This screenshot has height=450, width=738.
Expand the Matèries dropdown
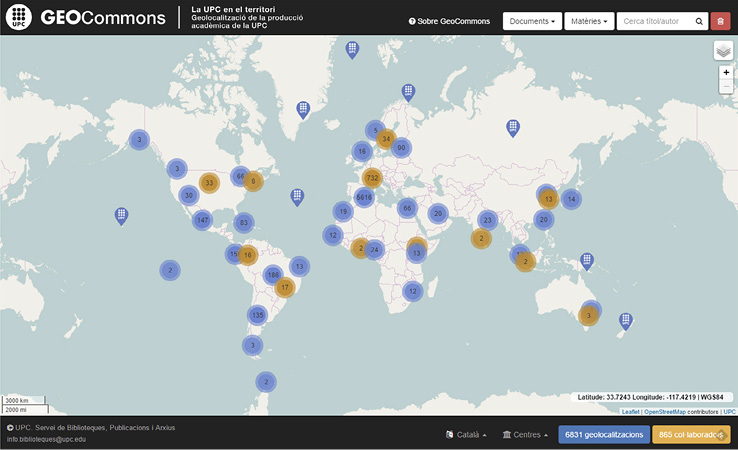click(x=589, y=21)
